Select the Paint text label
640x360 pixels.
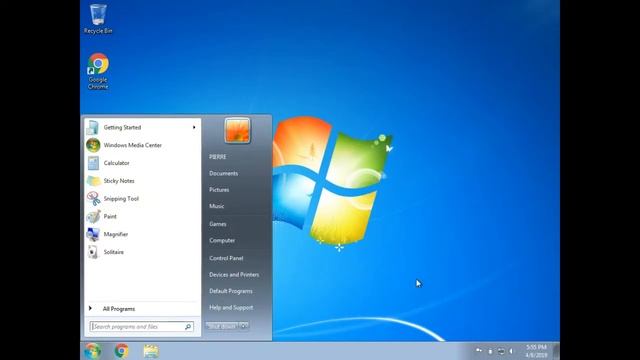[110, 216]
